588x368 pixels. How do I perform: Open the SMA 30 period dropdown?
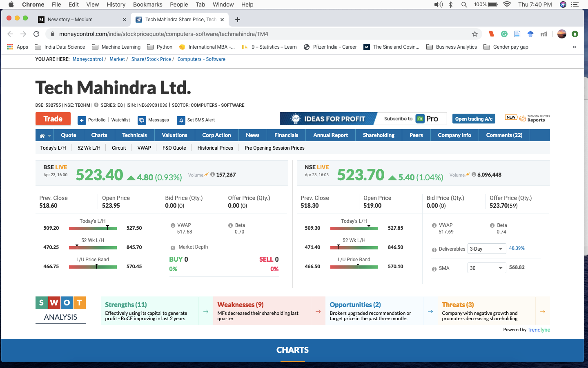(487, 268)
